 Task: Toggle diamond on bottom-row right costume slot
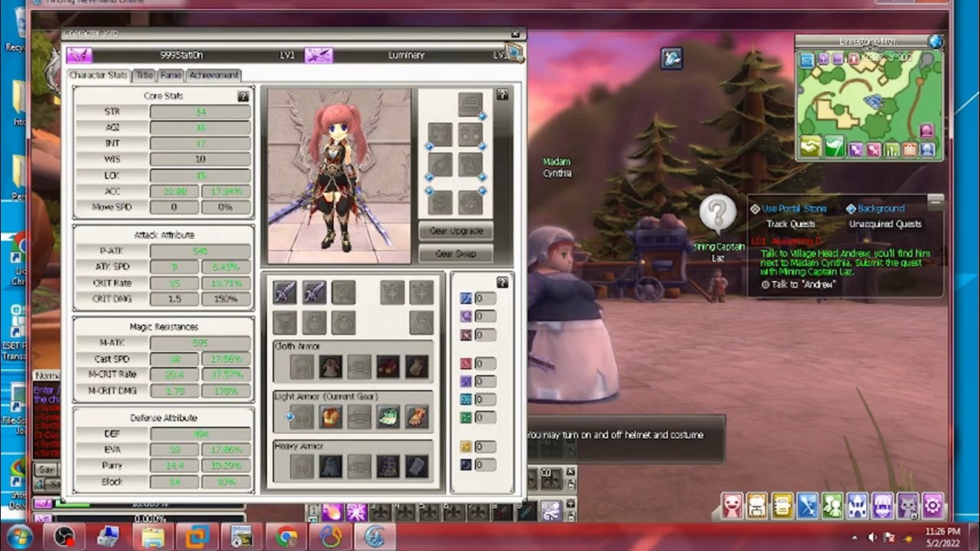[482, 191]
